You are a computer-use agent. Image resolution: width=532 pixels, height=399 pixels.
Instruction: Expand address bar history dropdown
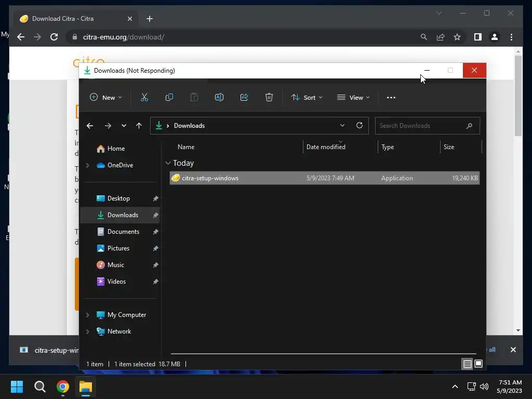click(342, 126)
